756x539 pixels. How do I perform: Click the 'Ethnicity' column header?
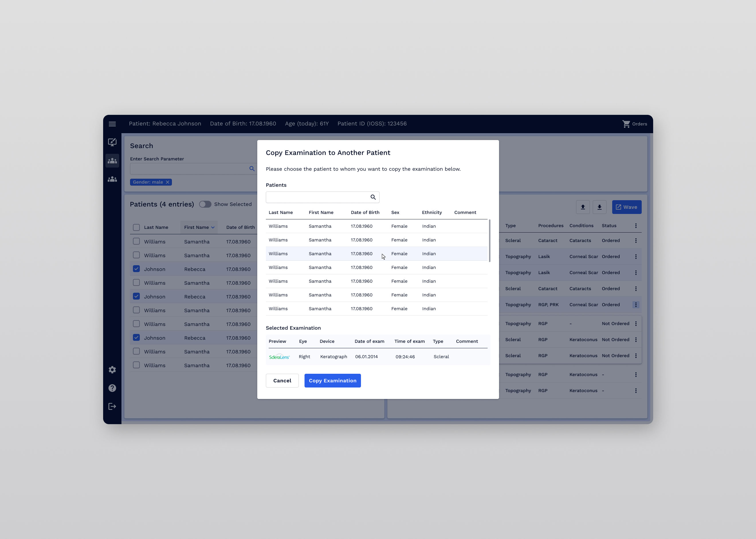pyautogui.click(x=432, y=213)
